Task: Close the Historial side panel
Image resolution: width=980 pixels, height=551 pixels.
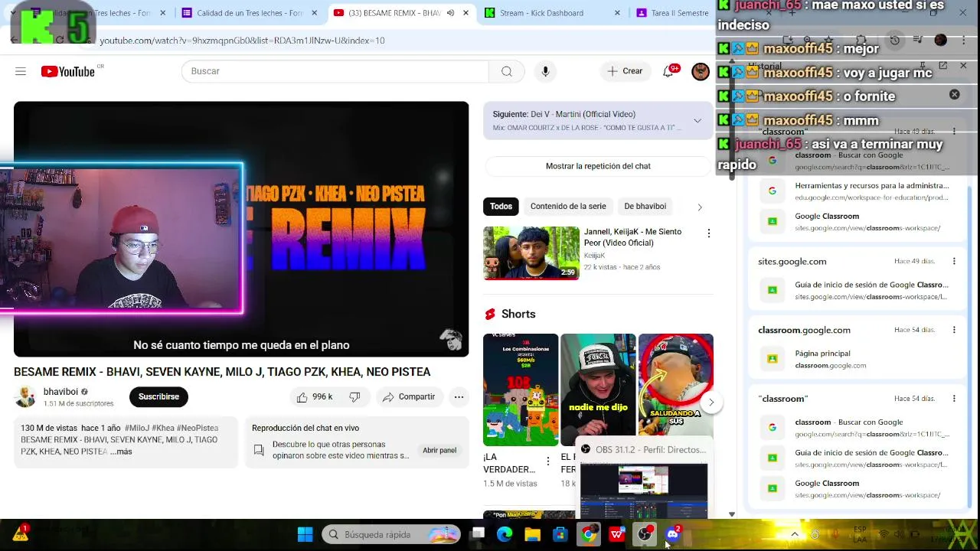Action: pyautogui.click(x=963, y=67)
